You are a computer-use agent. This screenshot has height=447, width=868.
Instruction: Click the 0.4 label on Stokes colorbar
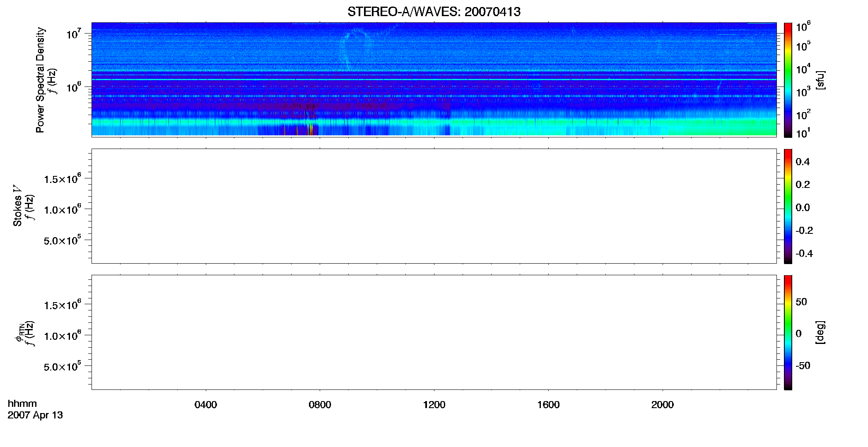click(x=803, y=161)
